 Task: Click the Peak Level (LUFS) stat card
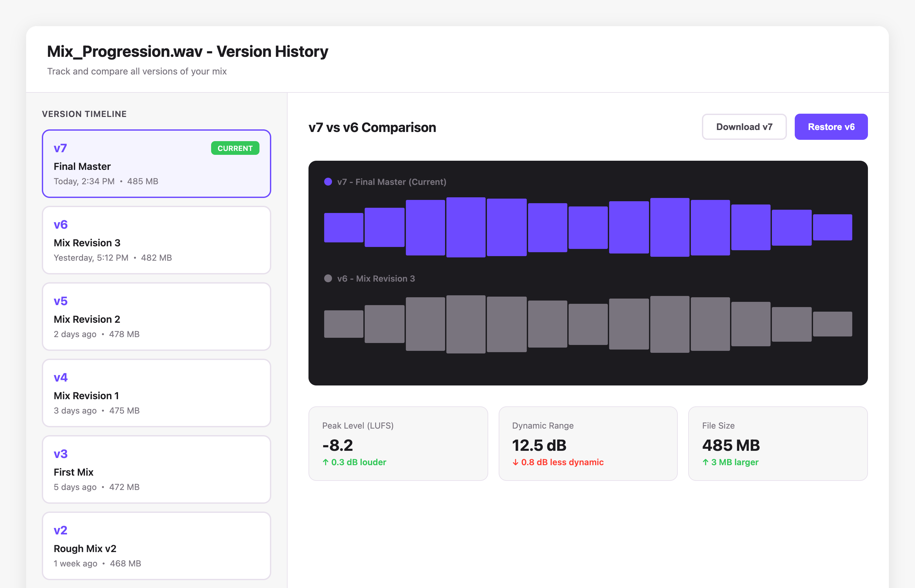pyautogui.click(x=398, y=443)
